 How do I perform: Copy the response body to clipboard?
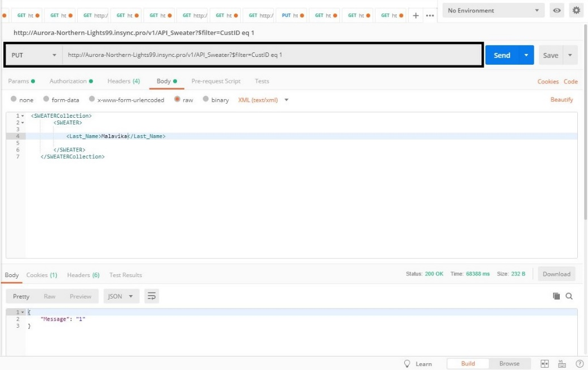(x=556, y=296)
